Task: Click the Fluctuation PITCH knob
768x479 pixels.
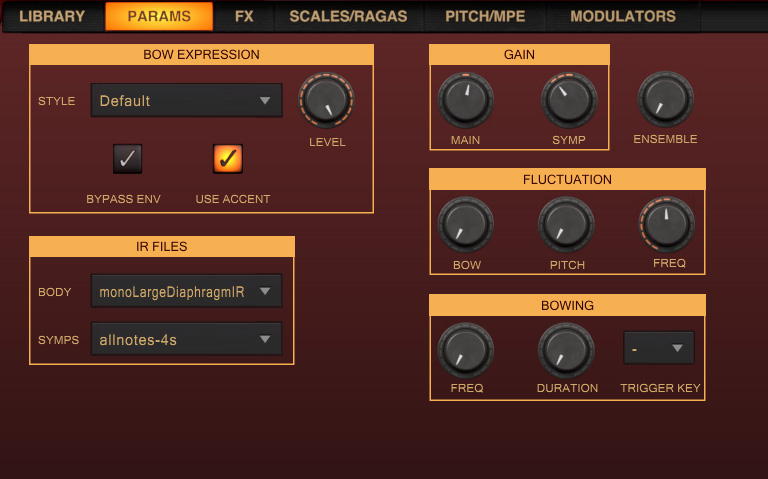Action: [x=567, y=225]
